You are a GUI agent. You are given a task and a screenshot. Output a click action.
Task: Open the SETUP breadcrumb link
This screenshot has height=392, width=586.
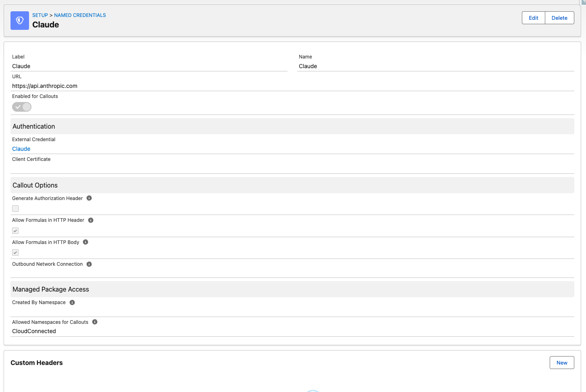[x=40, y=15]
